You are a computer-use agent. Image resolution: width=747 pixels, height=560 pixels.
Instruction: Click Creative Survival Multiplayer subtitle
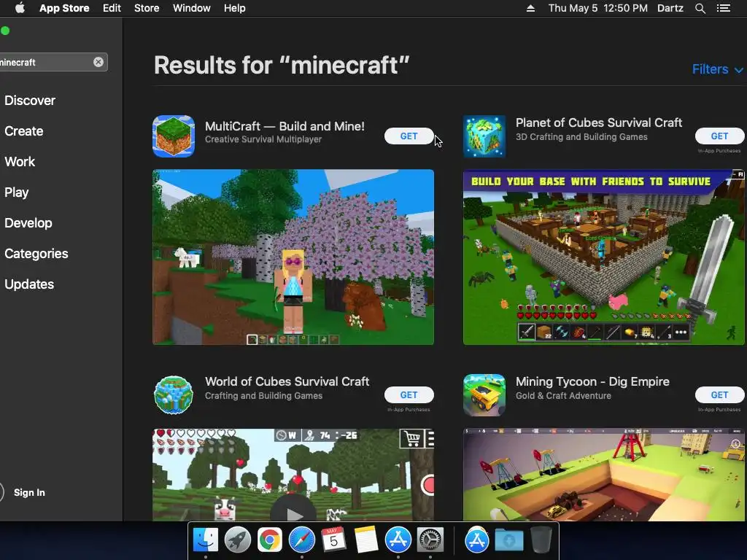[x=263, y=139]
